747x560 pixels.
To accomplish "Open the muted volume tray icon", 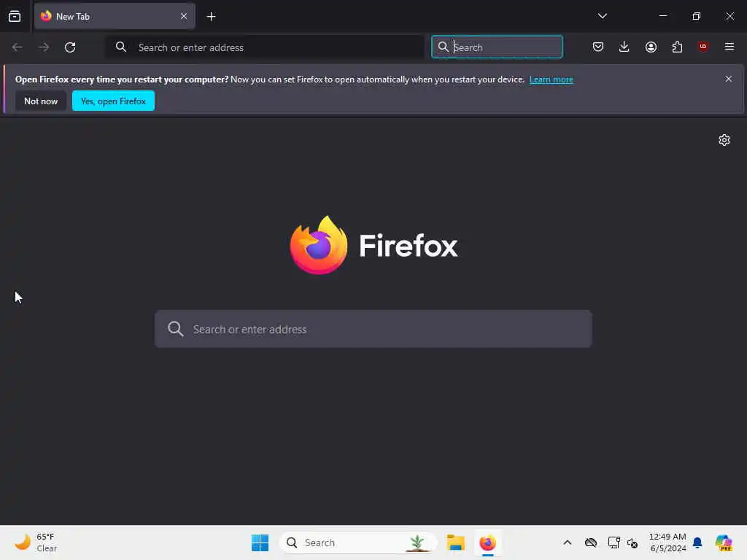I will (x=632, y=542).
